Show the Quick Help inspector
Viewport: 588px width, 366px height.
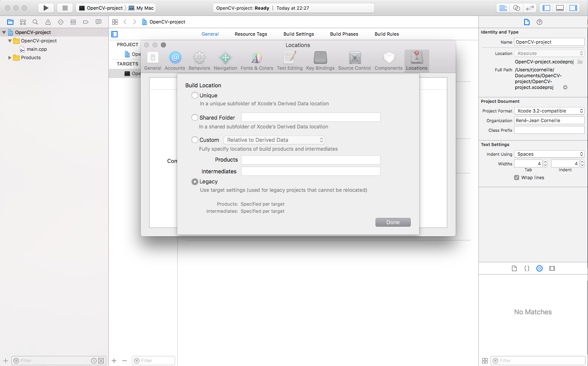click(539, 22)
